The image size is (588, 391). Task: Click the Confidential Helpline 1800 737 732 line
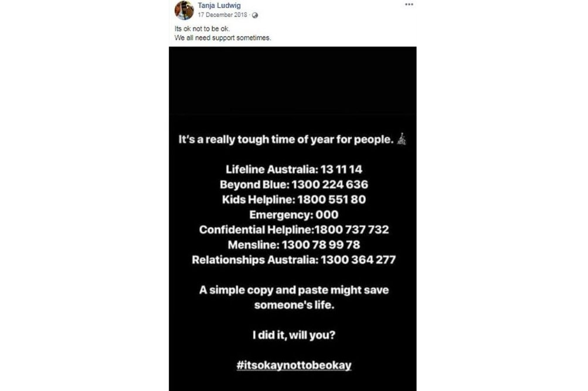click(x=294, y=229)
